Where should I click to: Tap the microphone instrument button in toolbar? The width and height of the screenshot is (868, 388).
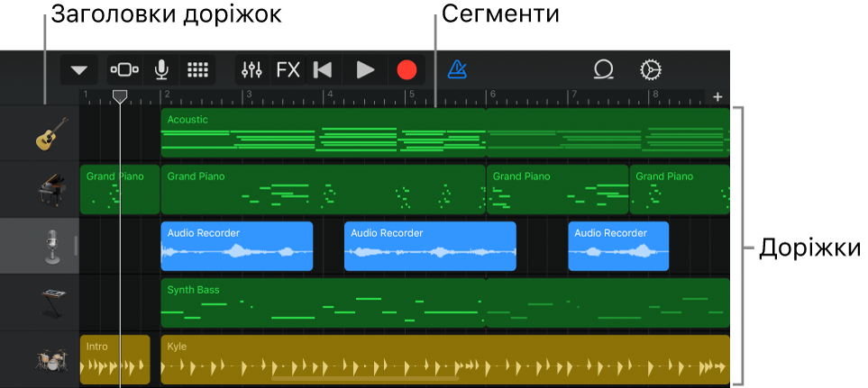click(161, 70)
